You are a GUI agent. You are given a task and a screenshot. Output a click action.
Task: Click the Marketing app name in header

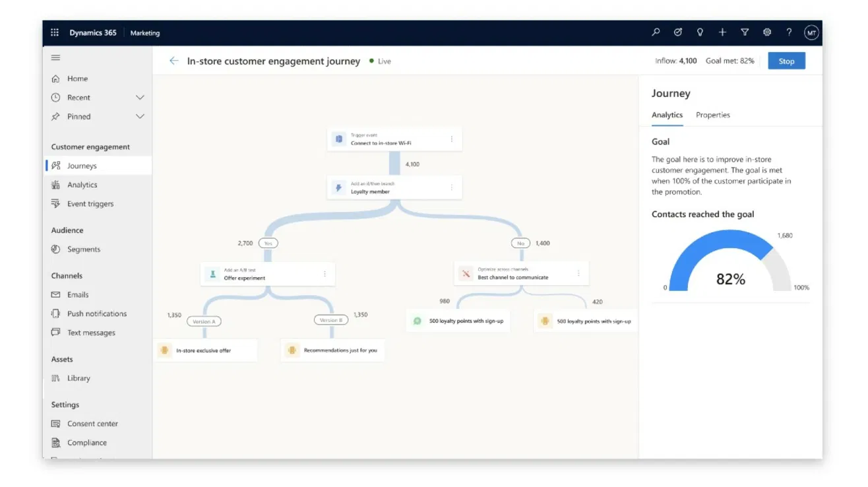pos(145,33)
